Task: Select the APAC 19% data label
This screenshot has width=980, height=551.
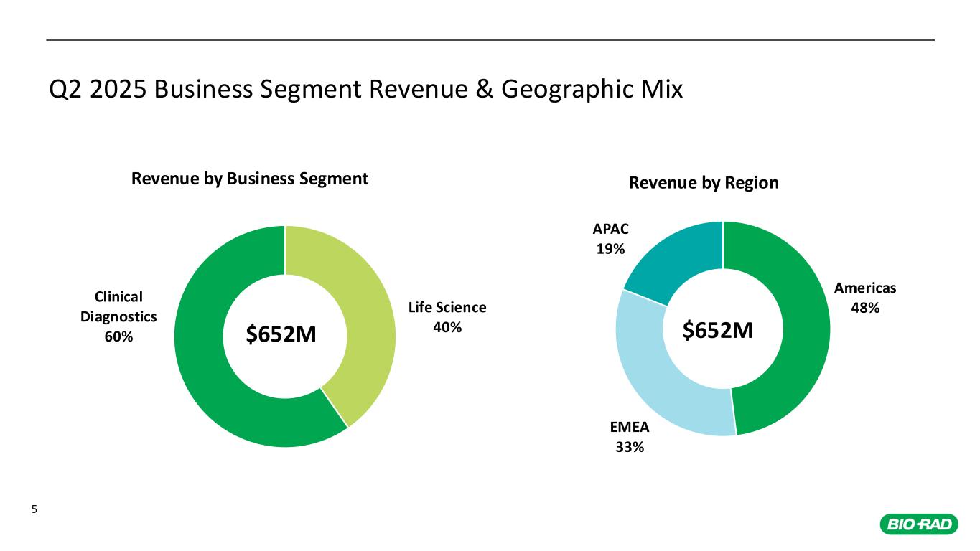Action: click(610, 239)
